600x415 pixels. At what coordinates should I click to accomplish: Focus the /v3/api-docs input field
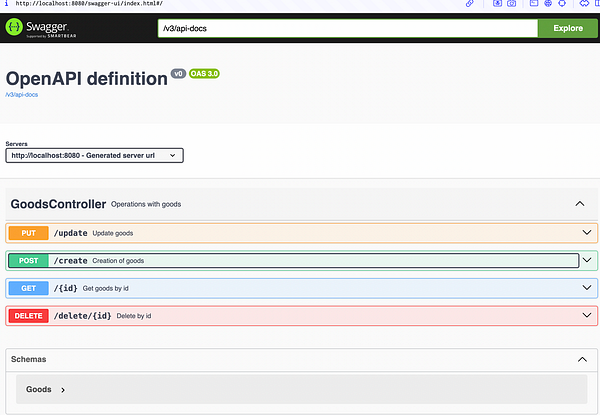click(x=347, y=28)
